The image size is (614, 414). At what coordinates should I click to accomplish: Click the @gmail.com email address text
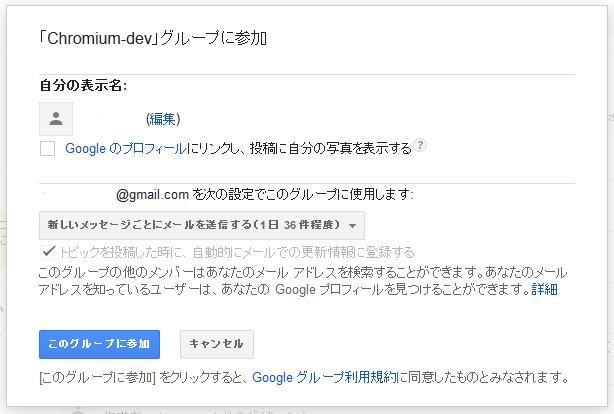click(x=152, y=194)
